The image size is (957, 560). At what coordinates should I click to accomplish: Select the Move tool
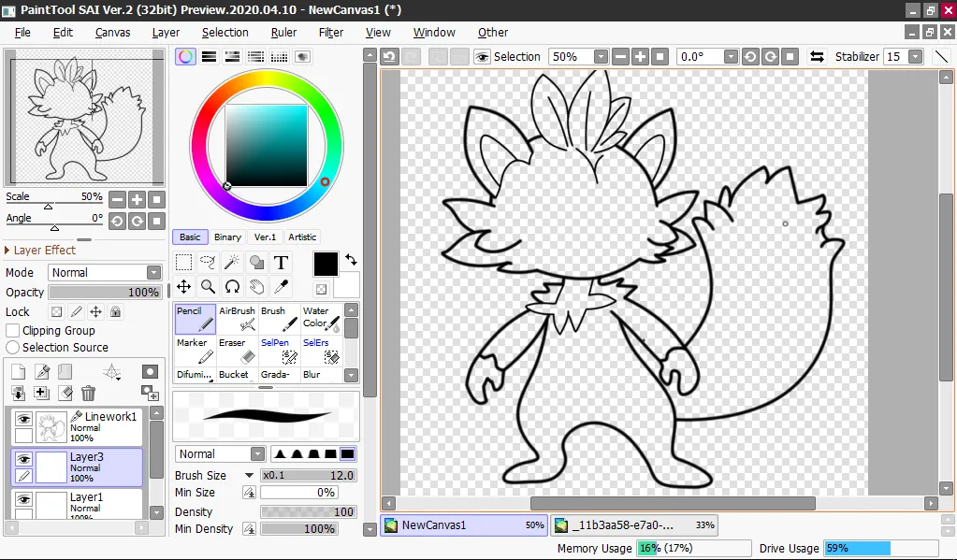tap(183, 287)
